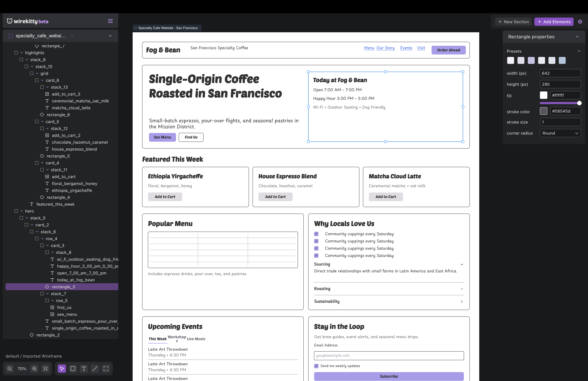
Task: Click the Order Ahead button
Action: pos(449,50)
